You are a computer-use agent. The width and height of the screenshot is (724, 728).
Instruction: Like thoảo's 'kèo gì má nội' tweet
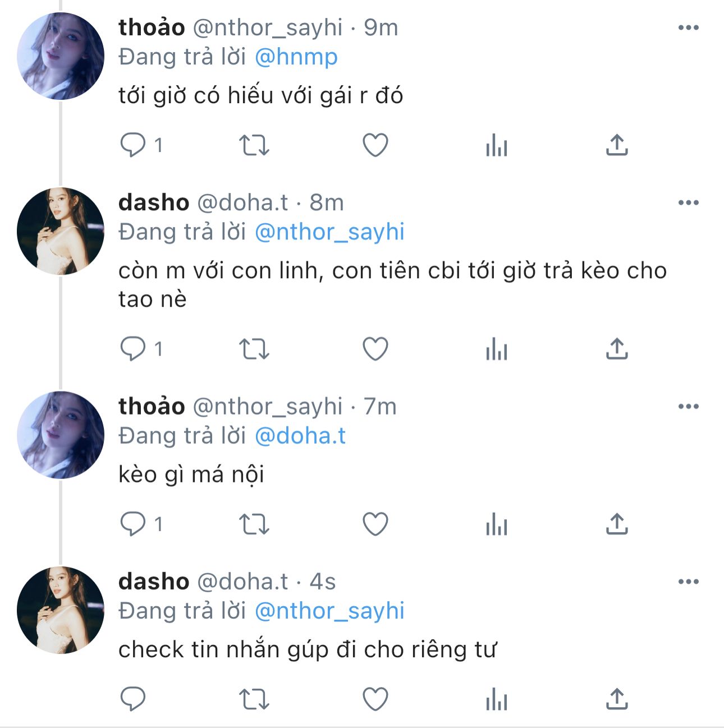tap(375, 524)
